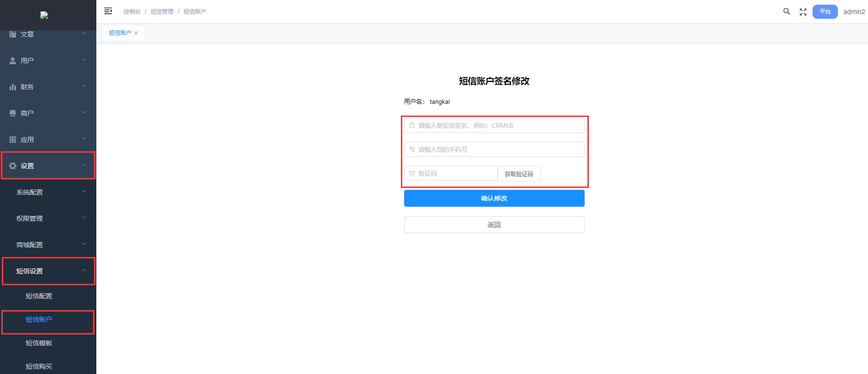Expand the 用户 menu chevron

84,60
